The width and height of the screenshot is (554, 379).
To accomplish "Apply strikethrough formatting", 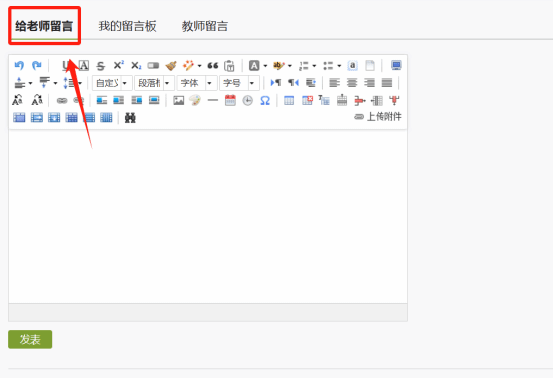I will 101,66.
